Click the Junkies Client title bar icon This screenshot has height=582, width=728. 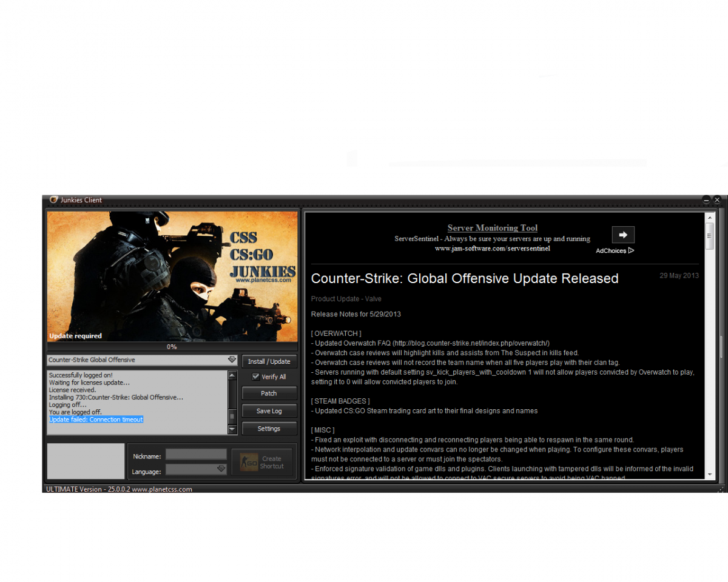(x=53, y=200)
